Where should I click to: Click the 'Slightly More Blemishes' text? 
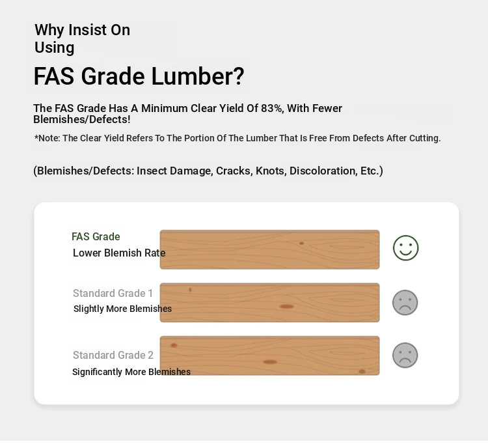click(122, 309)
